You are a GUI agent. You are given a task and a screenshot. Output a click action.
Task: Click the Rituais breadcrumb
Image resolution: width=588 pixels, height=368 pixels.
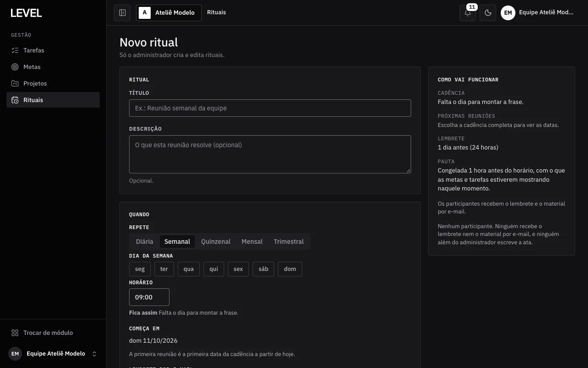pyautogui.click(x=216, y=12)
